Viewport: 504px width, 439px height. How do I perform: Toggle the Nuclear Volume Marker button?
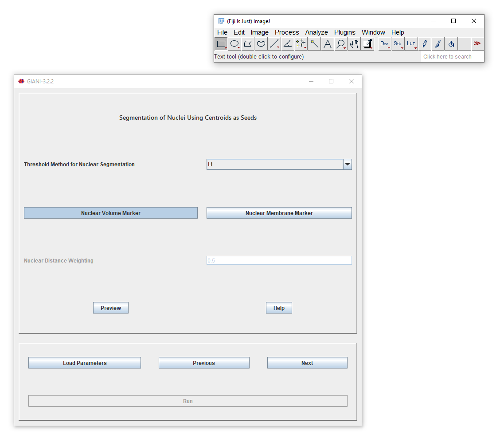(110, 213)
